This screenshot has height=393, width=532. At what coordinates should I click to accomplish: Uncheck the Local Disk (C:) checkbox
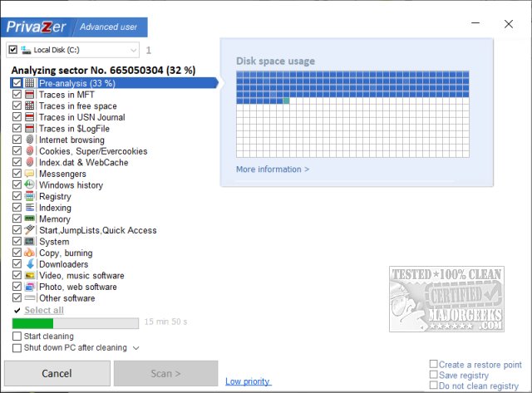coord(13,50)
